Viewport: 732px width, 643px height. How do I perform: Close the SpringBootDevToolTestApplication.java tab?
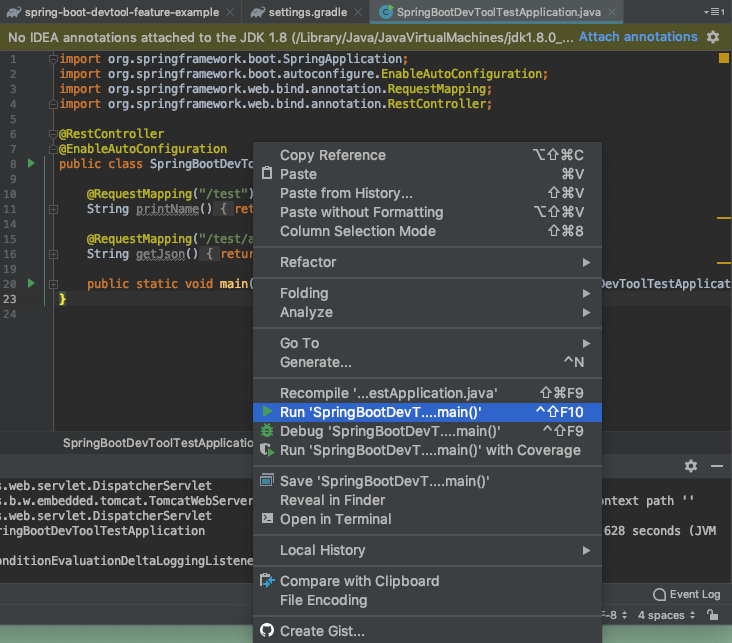(x=612, y=12)
